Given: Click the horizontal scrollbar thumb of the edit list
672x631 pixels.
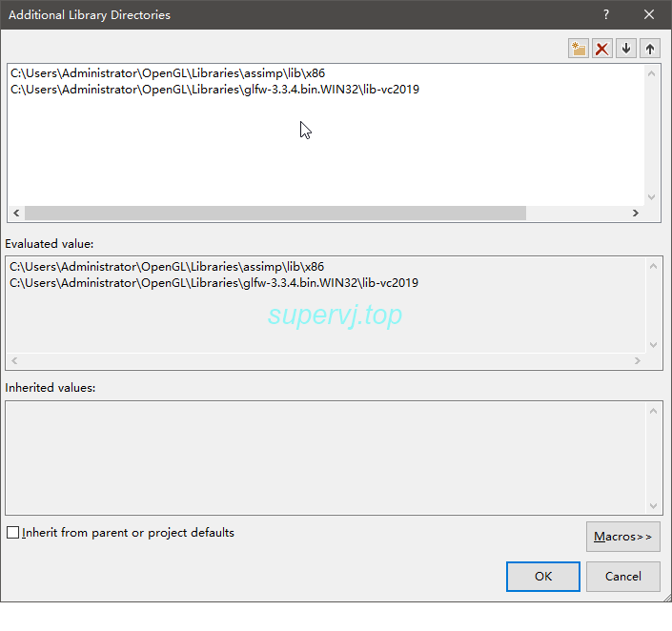Looking at the screenshot, I should [x=275, y=214].
